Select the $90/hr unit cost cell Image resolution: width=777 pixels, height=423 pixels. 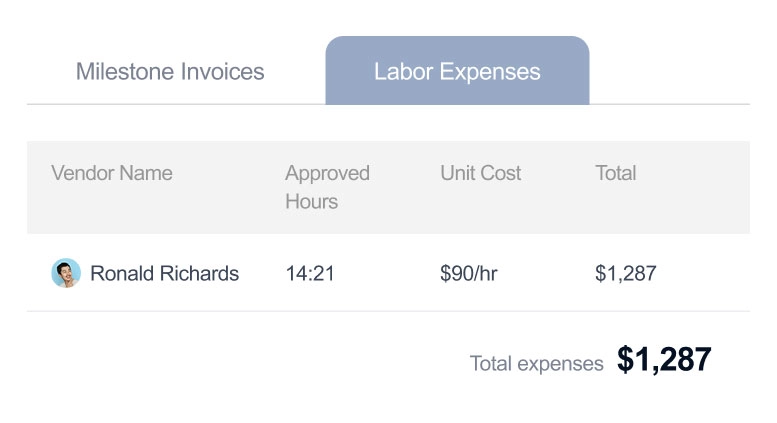(469, 273)
